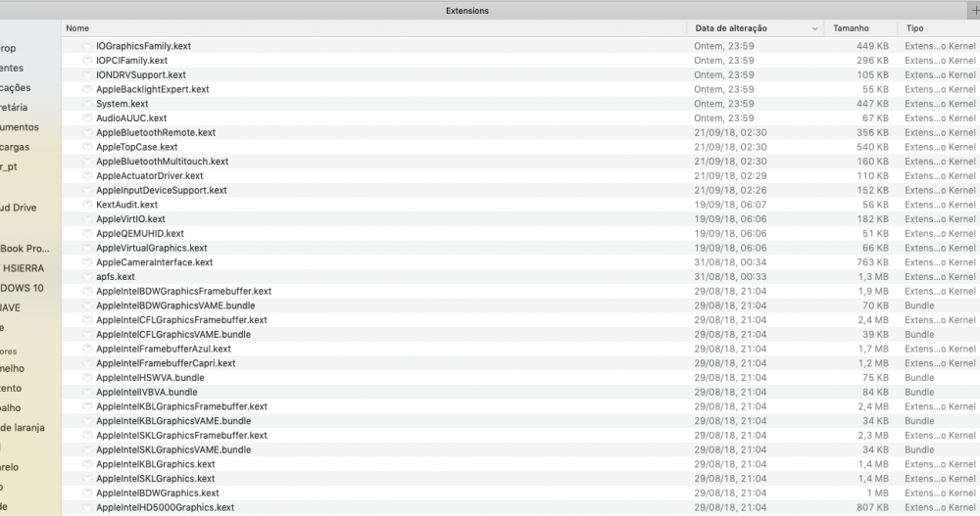
Task: Select the AppleIntelBDWGraphics.kext file name
Action: coord(158,493)
